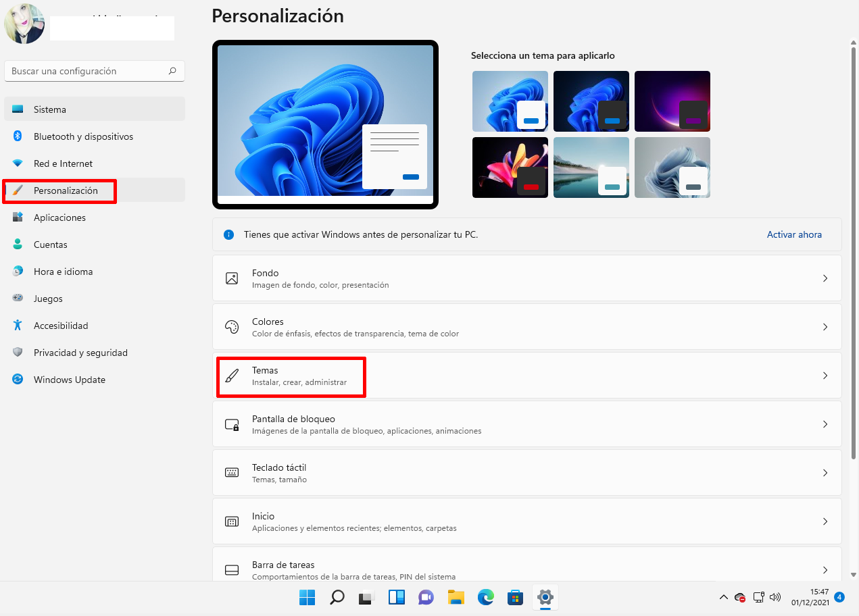Click the Teclado táctil keyboard icon
This screenshot has height=616, width=859.
pyautogui.click(x=232, y=473)
